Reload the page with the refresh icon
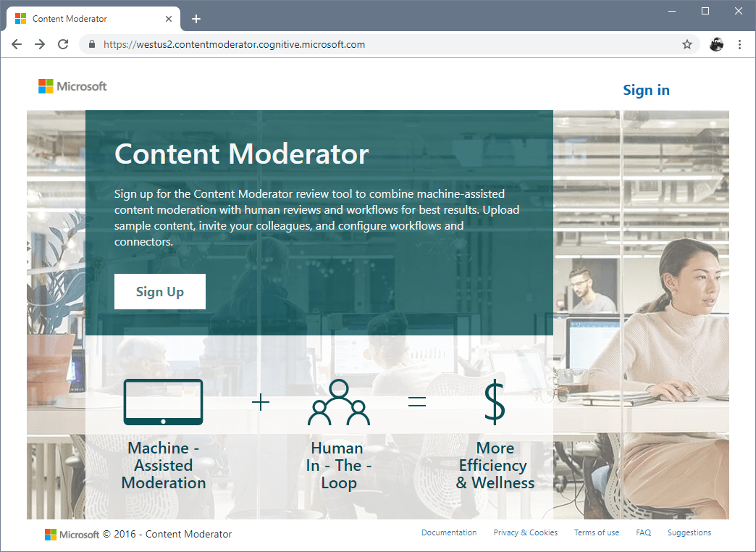 click(63, 44)
